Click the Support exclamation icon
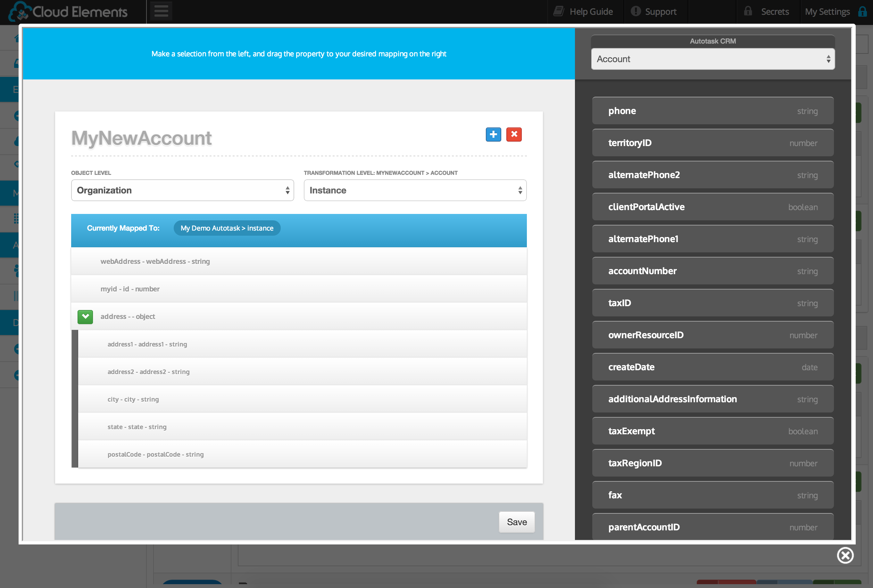This screenshot has width=873, height=588. coord(636,11)
